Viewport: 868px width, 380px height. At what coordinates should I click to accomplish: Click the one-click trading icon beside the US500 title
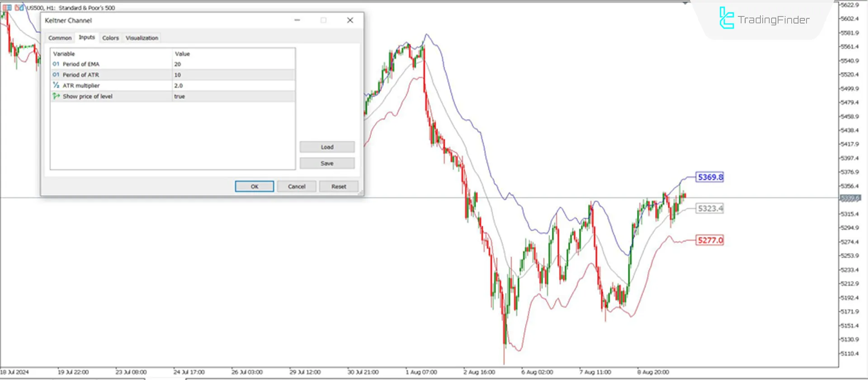[x=19, y=8]
